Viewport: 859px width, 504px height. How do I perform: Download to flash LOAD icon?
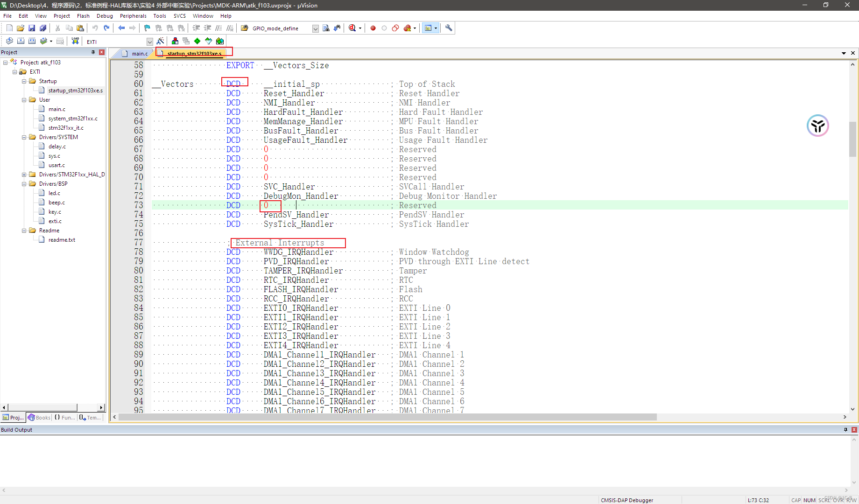75,41
